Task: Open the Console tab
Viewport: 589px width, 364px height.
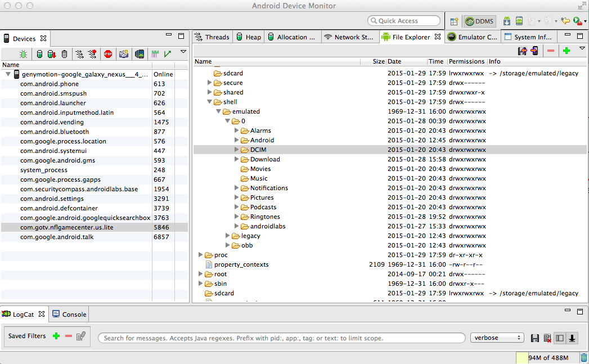Action: pyautogui.click(x=69, y=314)
